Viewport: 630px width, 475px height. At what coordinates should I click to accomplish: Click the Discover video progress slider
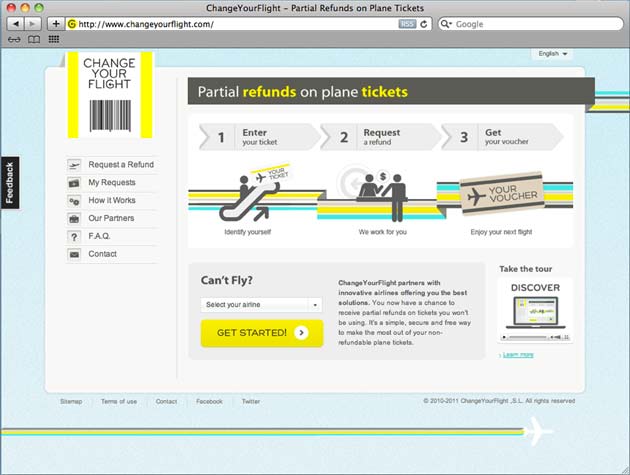(x=528, y=337)
